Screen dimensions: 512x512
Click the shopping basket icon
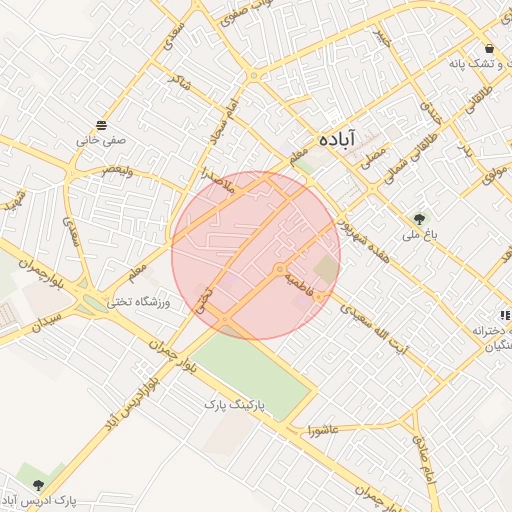click(489, 49)
